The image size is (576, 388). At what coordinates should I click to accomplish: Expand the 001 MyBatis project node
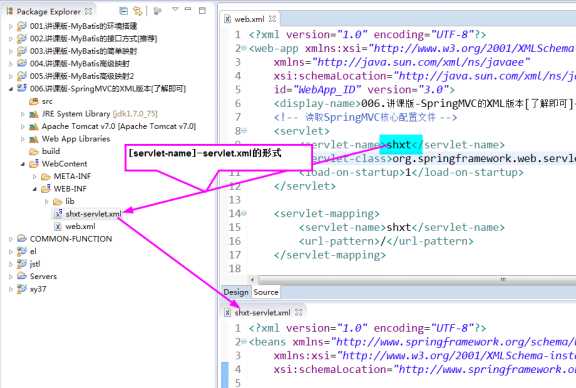point(11,26)
